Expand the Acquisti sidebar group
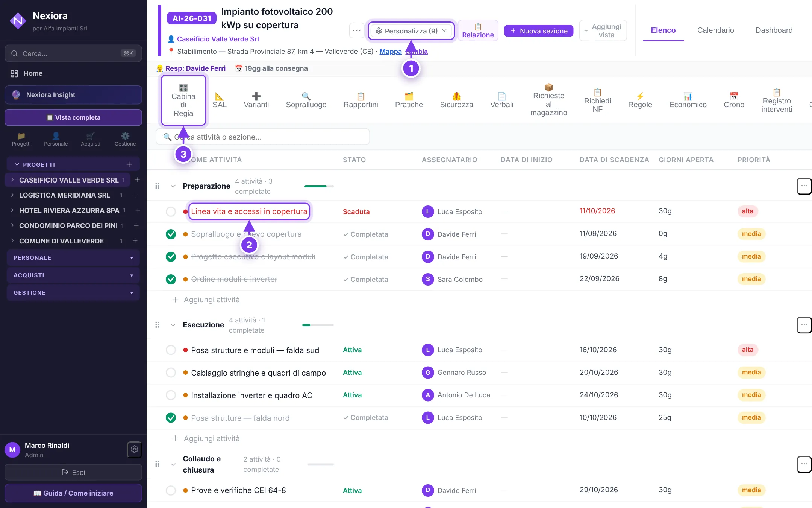The height and width of the screenshot is (508, 812). (x=73, y=275)
